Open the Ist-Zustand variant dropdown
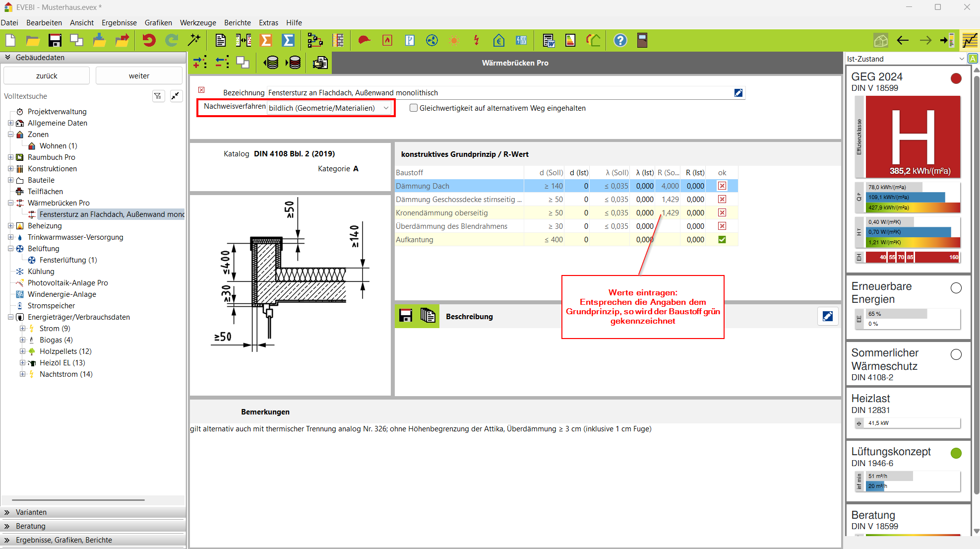This screenshot has width=980, height=549. coord(962,59)
